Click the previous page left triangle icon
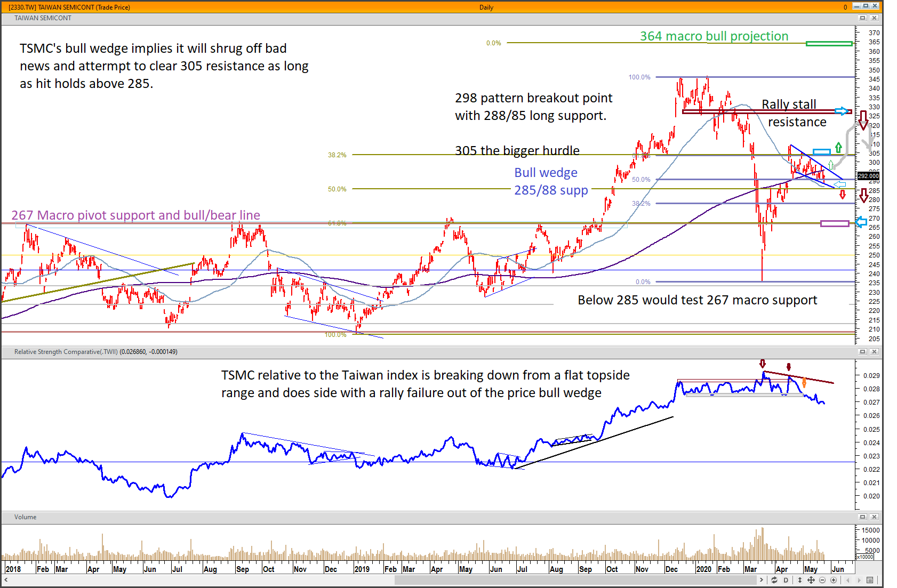The height and width of the screenshot is (588, 897). pyautogui.click(x=847, y=580)
